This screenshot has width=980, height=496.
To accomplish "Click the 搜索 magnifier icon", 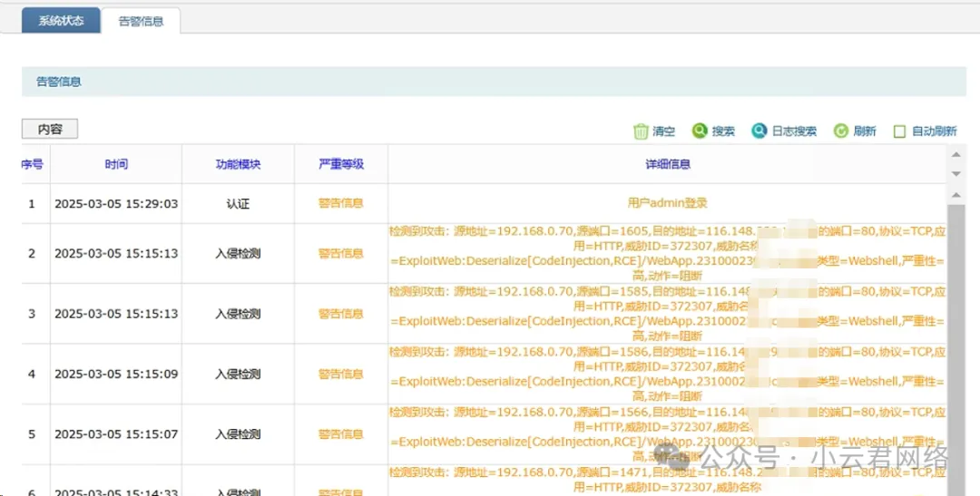I will coord(700,131).
